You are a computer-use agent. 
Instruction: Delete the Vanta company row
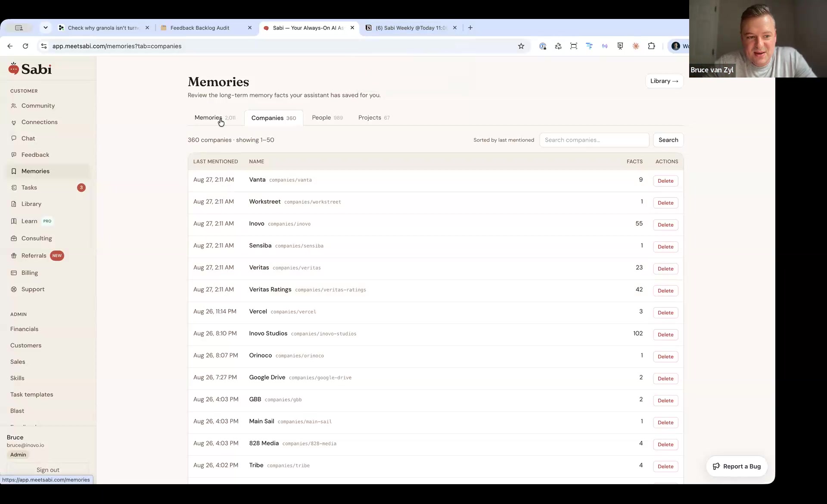665,181
